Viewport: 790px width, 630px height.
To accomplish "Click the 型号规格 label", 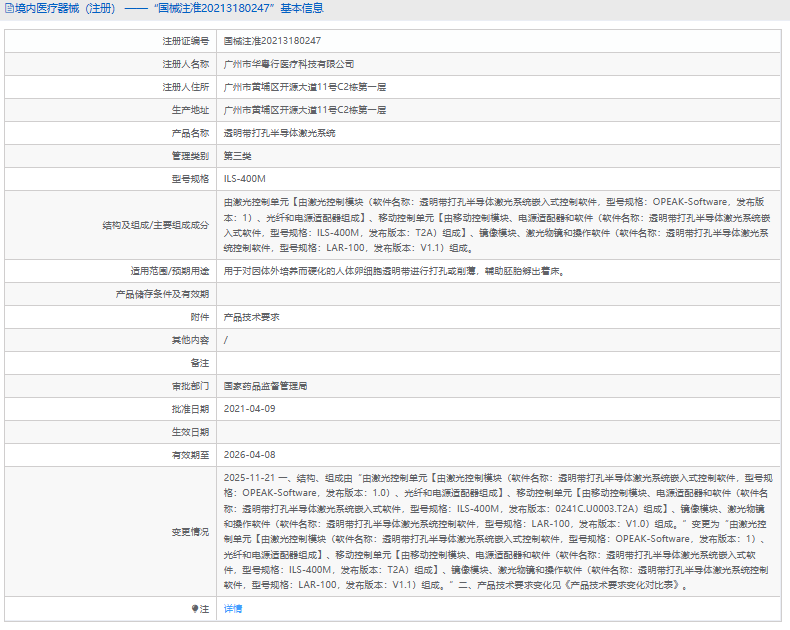I will point(190,179).
